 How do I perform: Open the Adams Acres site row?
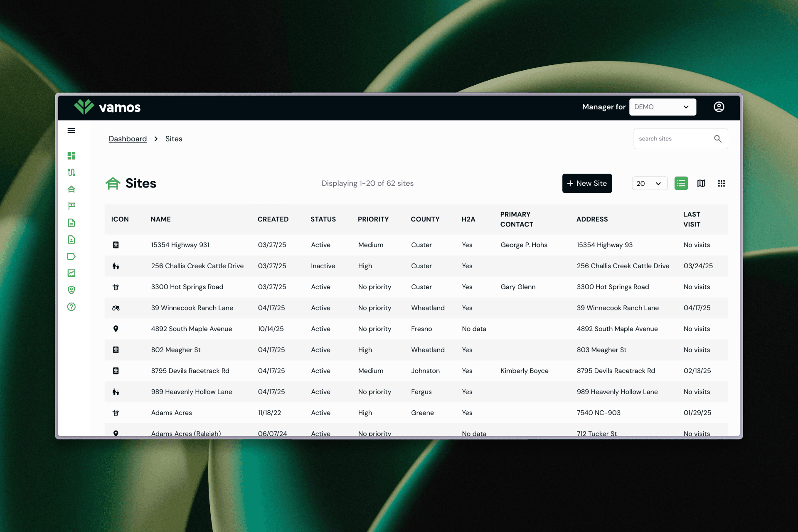[172, 413]
